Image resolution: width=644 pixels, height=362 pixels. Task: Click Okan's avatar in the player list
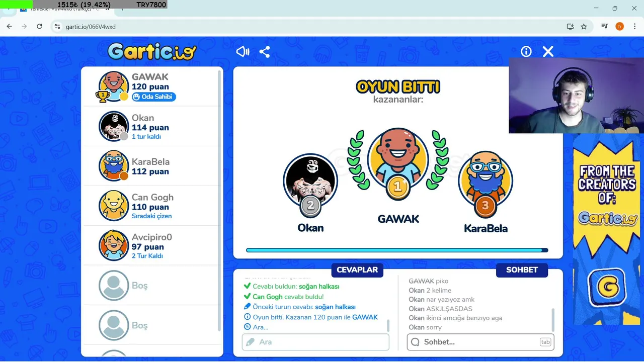click(114, 126)
